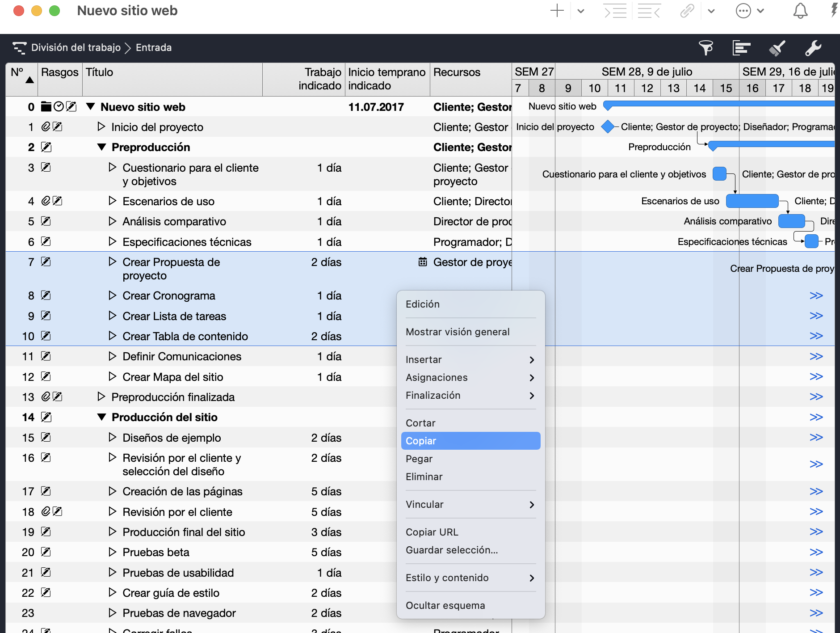
Task: Click the Escenarios de uso Gantt bar
Action: click(752, 201)
